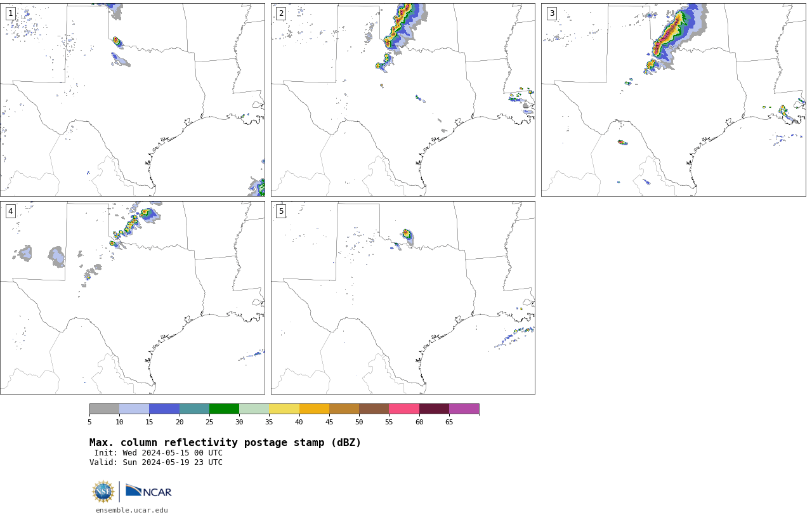Click the maroon 60-65 dBZ swatch
The height and width of the screenshot is (517, 812).
pyautogui.click(x=434, y=409)
